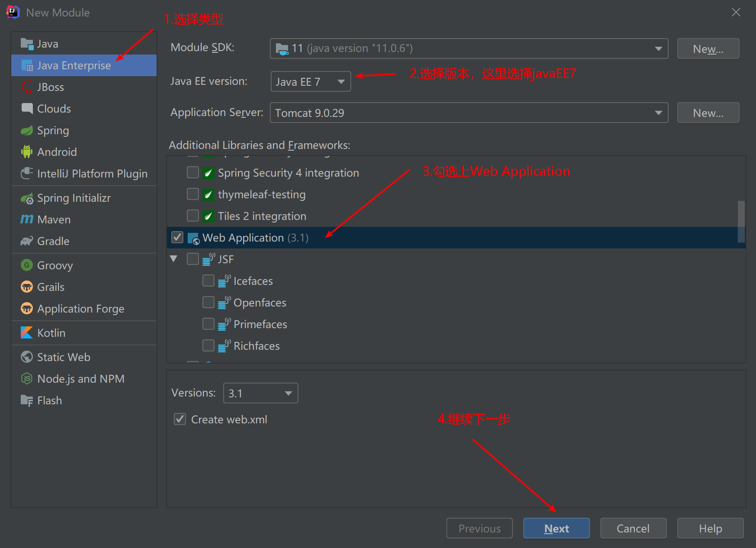Click the JSF framework icon
The height and width of the screenshot is (548, 756).
coord(209,259)
